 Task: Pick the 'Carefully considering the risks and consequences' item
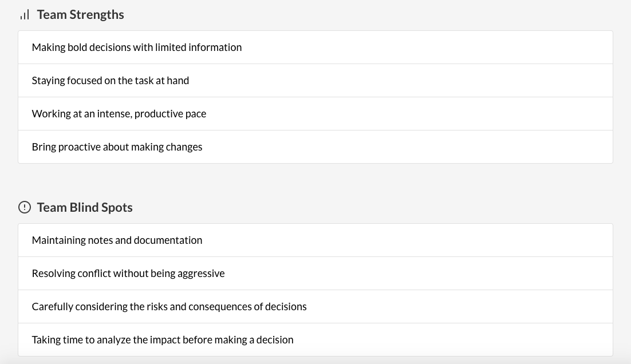[315, 307]
